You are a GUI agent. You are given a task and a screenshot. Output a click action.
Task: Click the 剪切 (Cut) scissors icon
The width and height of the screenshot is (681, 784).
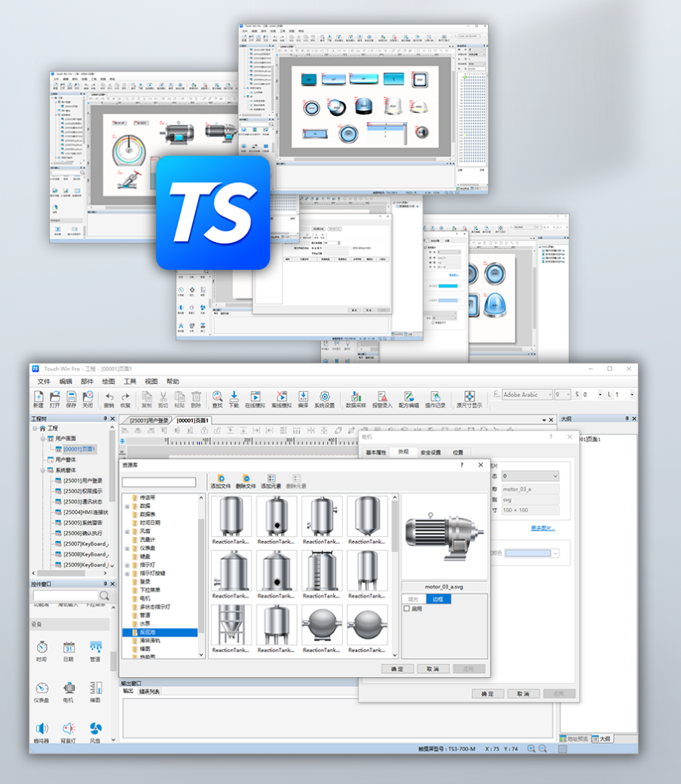click(x=163, y=399)
